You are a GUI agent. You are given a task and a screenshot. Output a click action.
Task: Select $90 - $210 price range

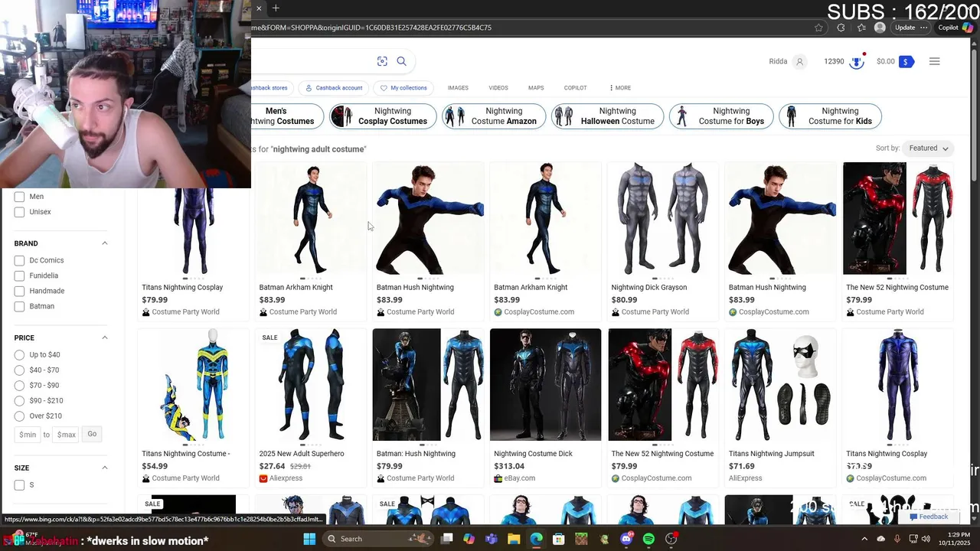click(19, 401)
